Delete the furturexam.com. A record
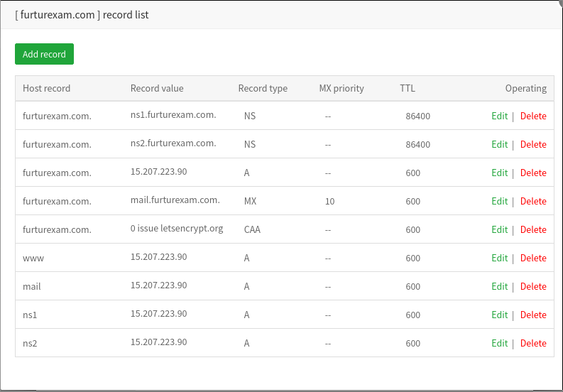The image size is (563, 392). point(533,173)
